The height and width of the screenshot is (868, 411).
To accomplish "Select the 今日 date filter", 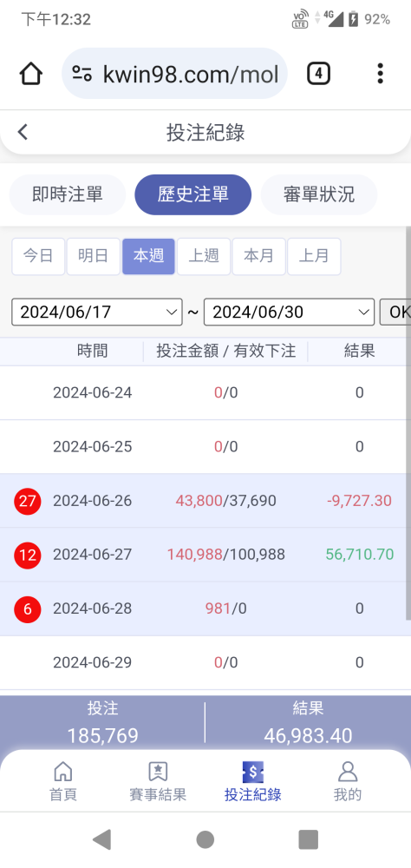I will (38, 256).
